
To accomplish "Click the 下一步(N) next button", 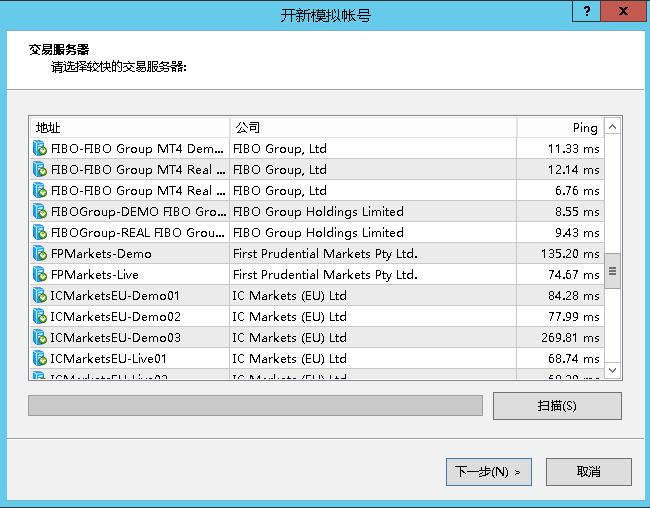I will pyautogui.click(x=489, y=472).
